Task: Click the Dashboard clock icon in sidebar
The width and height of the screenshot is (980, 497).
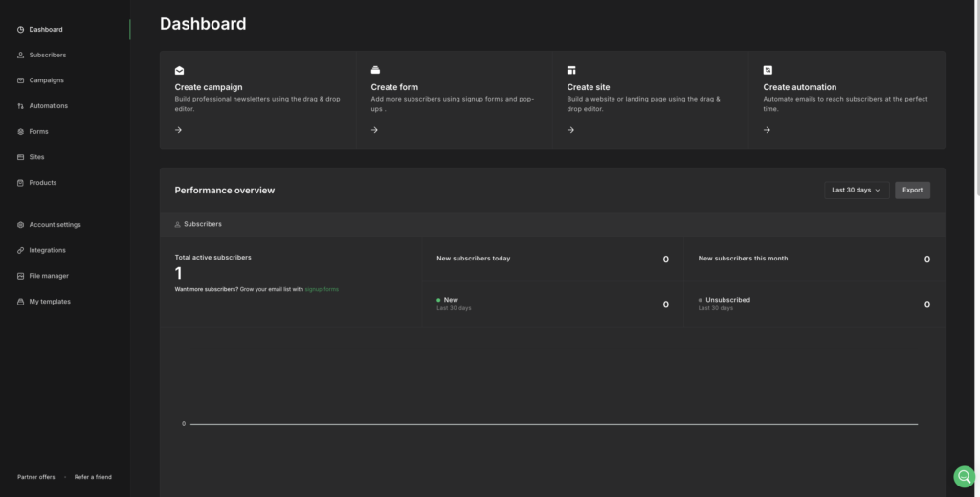Action: tap(21, 30)
